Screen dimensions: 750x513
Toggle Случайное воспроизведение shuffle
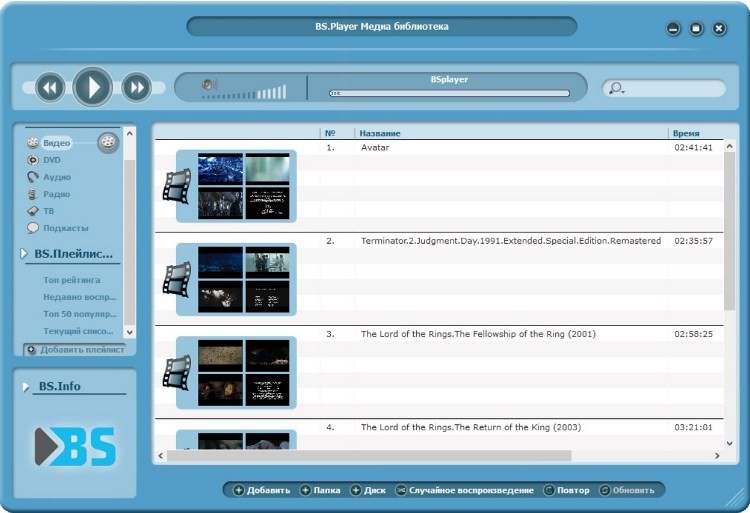pos(464,491)
